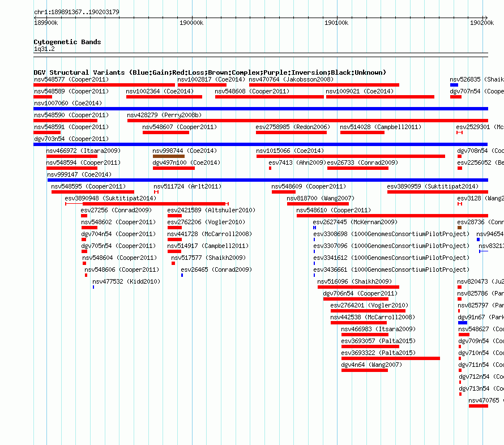This screenshot has width=504, height=445.
Task: Click dgv705n54 (Cooper2011) label
Action: tap(118, 246)
